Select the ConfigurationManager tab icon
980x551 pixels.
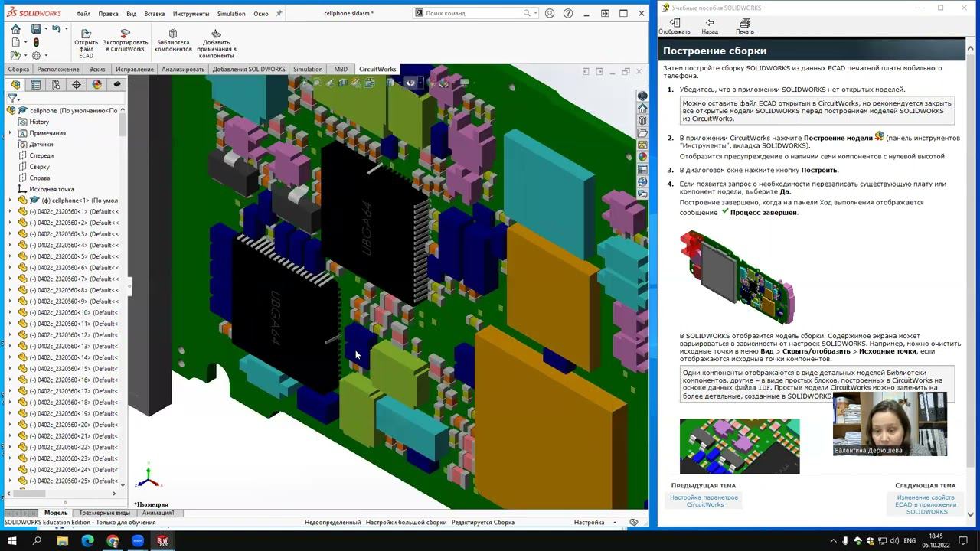tap(56, 84)
